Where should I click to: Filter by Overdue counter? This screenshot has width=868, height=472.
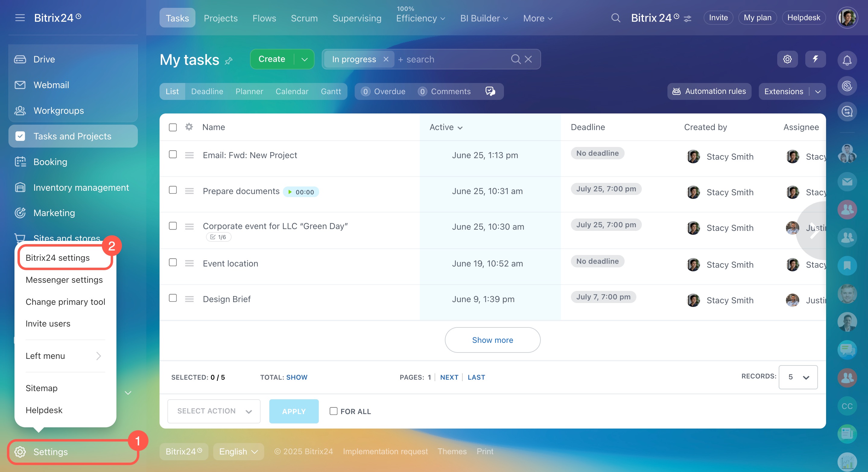click(x=383, y=91)
